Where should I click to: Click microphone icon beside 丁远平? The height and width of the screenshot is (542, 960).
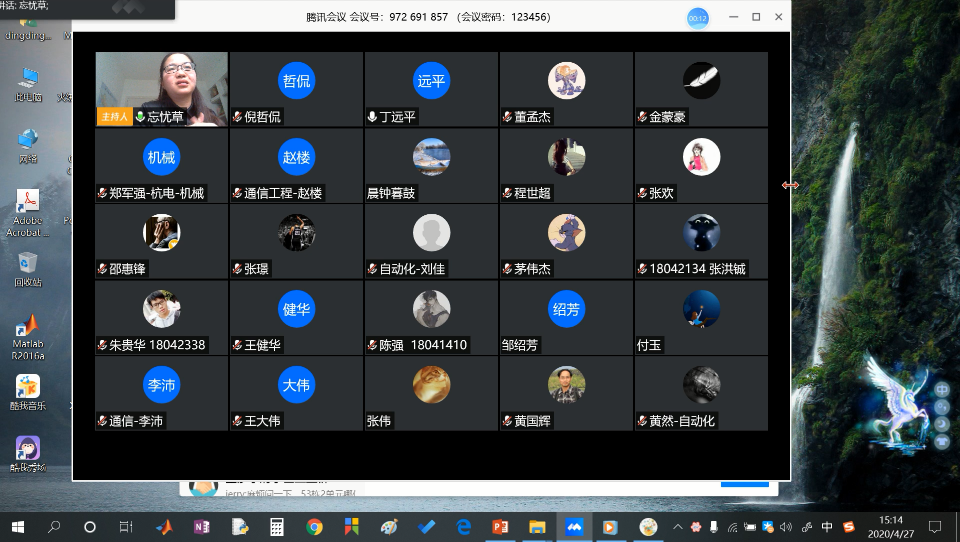pyautogui.click(x=372, y=116)
